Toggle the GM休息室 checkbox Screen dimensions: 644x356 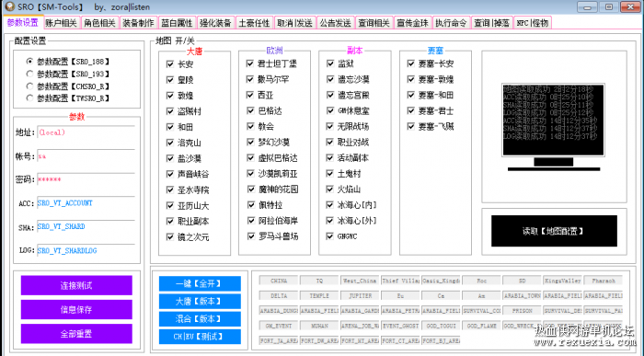(x=329, y=110)
